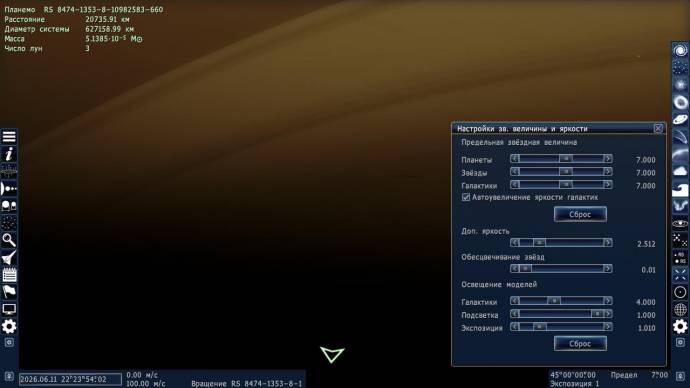Decrease Звёзды magnitude with left arrow
This screenshot has width=690, height=388.
coord(514,172)
